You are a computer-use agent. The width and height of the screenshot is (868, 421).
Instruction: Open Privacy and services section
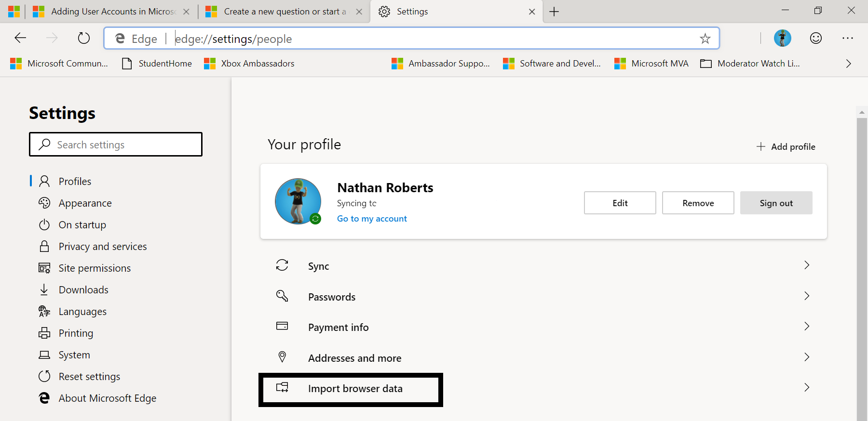pyautogui.click(x=103, y=247)
